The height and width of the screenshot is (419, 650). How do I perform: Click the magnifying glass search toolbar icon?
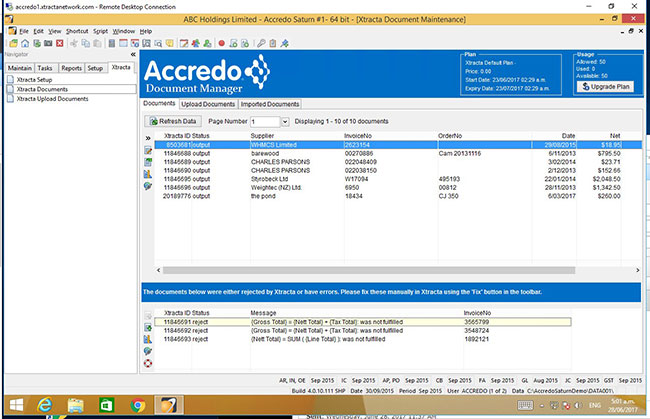coord(158,43)
